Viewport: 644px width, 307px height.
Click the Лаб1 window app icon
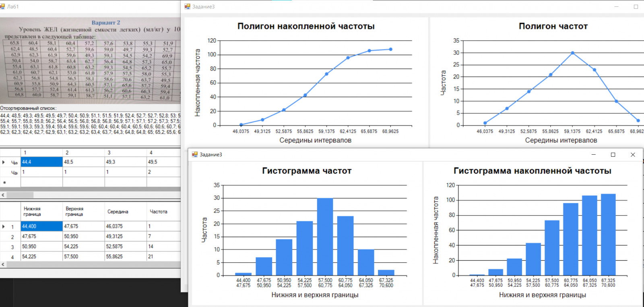pyautogui.click(x=2, y=6)
